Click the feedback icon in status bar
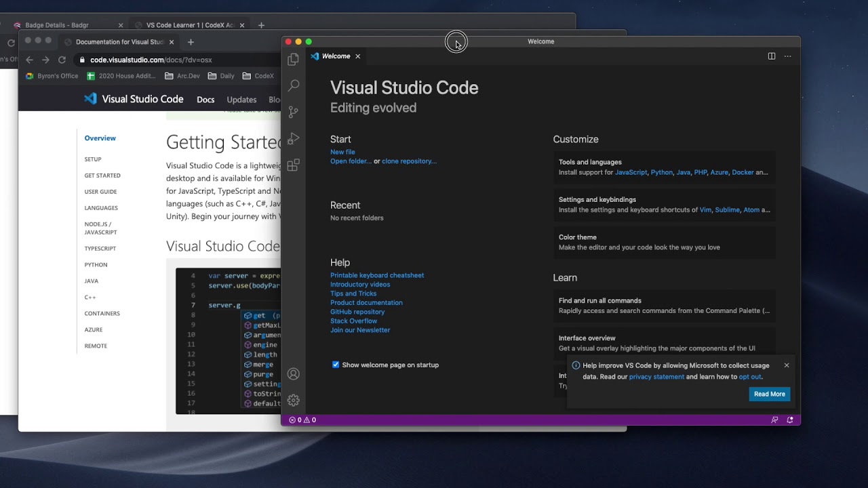This screenshot has height=488, width=868. [774, 420]
